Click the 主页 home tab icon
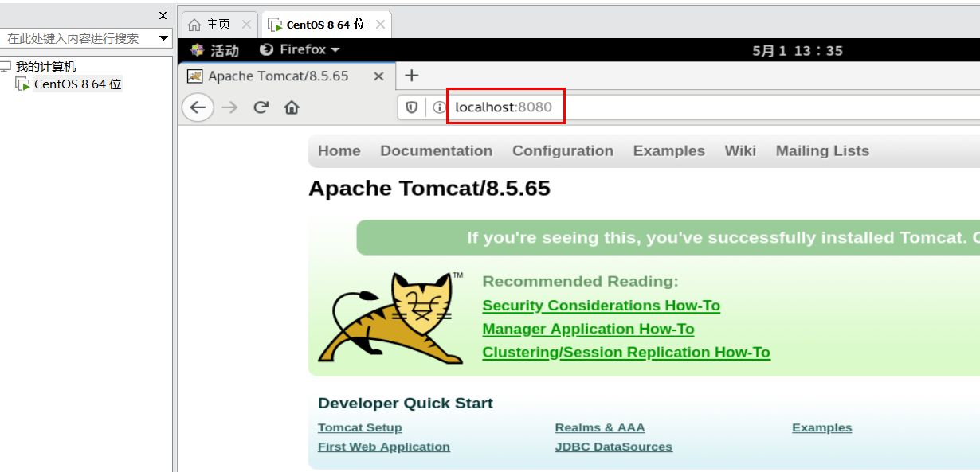The height and width of the screenshot is (472, 980). click(194, 25)
